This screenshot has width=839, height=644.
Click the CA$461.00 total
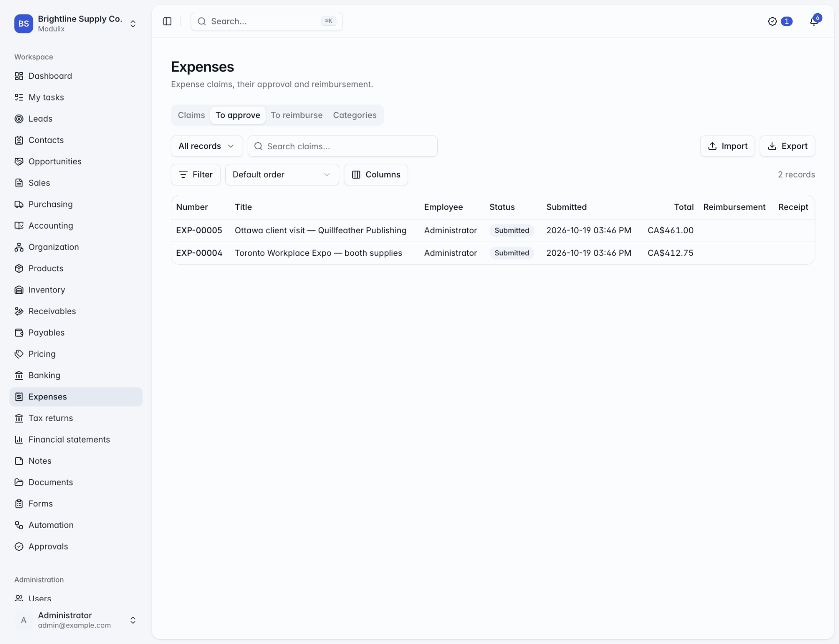[671, 230]
